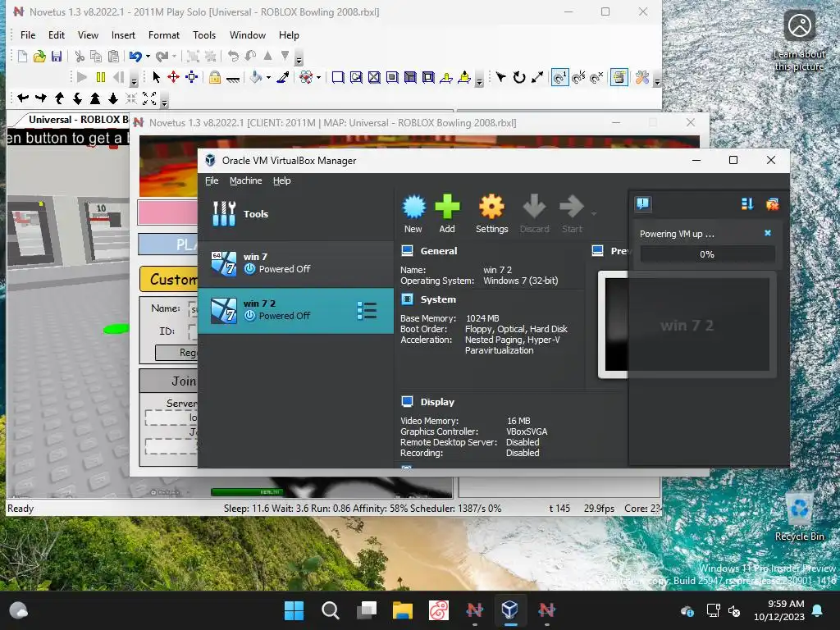Click the Powering VM up progress bar
This screenshot has height=630, width=840.
coord(707,254)
